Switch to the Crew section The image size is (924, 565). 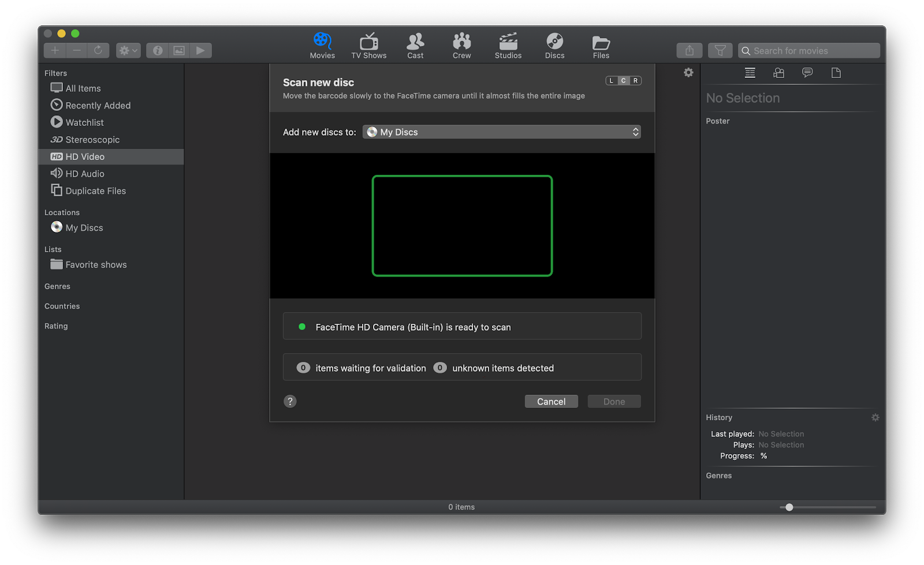coord(462,46)
